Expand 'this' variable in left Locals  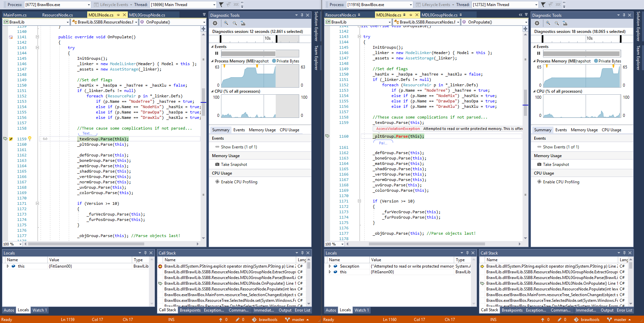(8, 266)
